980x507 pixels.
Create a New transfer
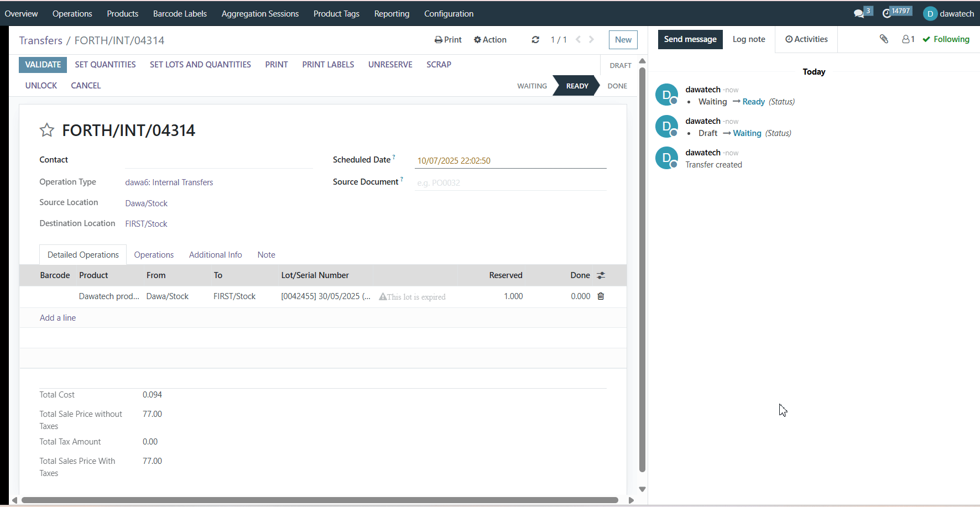(x=623, y=40)
